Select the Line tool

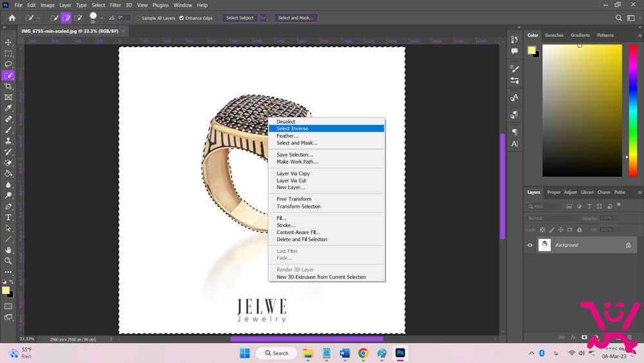point(8,239)
